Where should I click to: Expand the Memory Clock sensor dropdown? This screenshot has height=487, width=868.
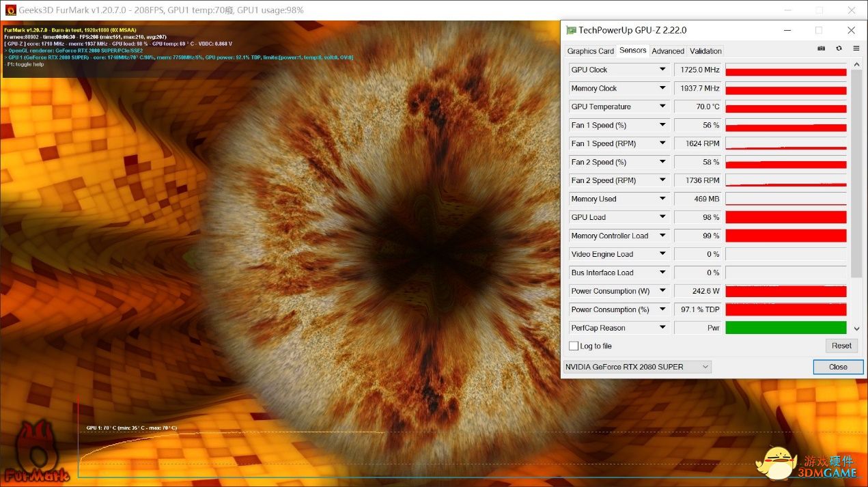(662, 88)
